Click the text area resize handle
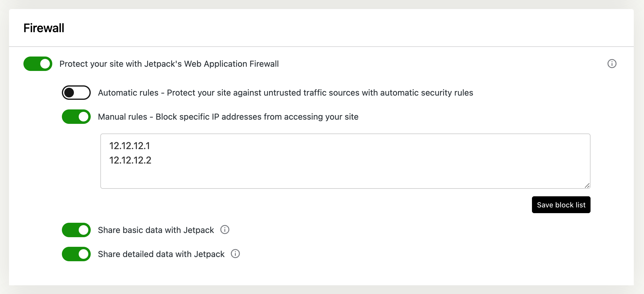Screen dimensions: 644x294 587,185
